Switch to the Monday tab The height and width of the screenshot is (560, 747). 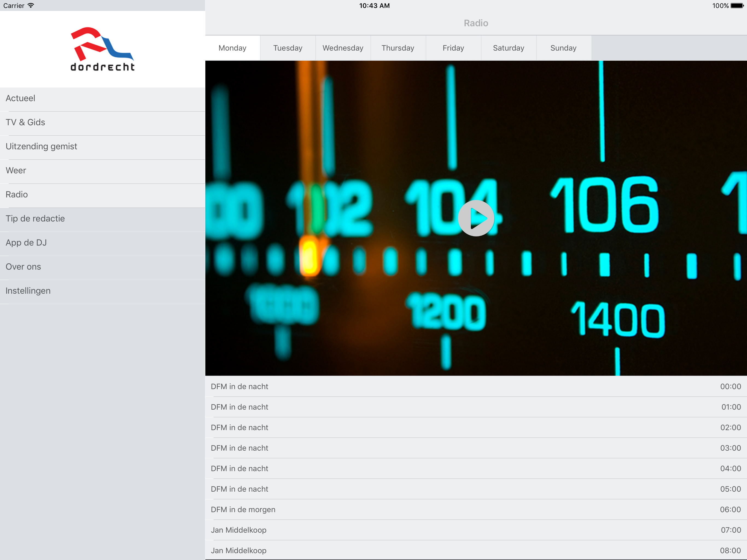point(232,48)
